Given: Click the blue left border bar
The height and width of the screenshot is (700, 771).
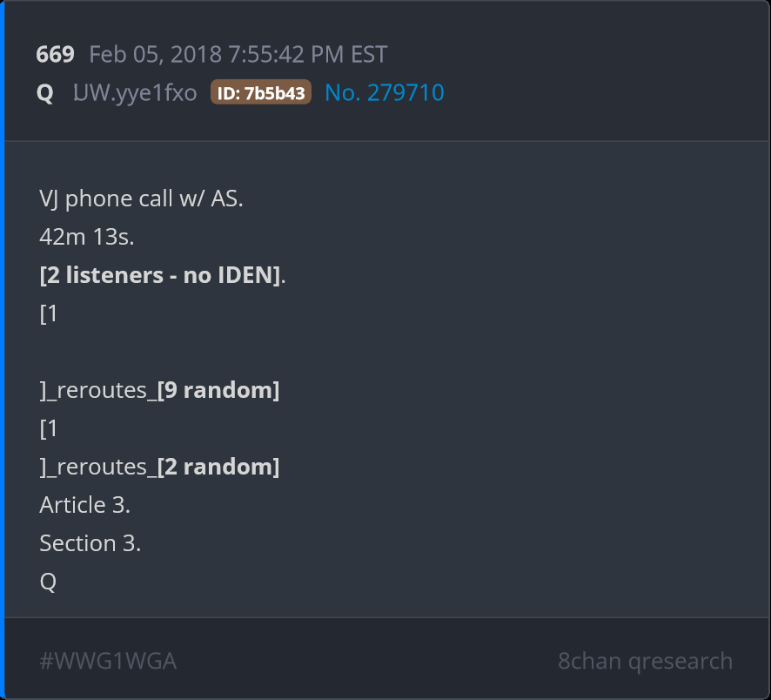Looking at the screenshot, I should point(3,350).
